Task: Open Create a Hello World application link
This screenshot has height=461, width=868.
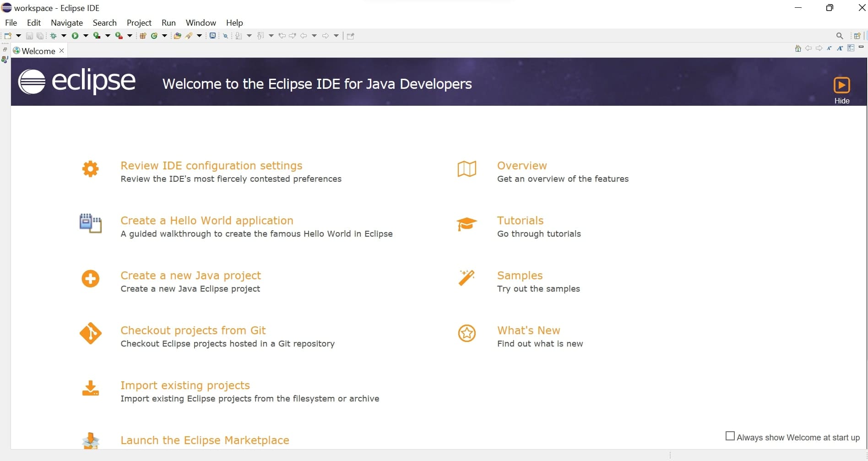Action: point(206,220)
